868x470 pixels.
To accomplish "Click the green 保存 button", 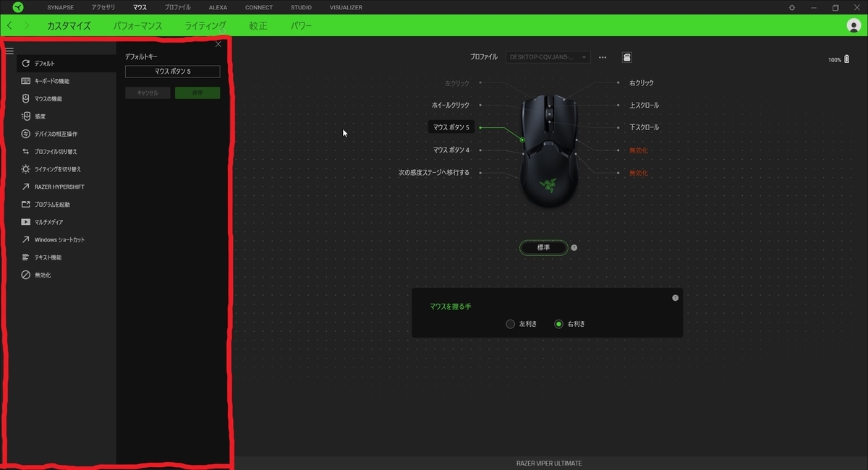I will pos(197,93).
